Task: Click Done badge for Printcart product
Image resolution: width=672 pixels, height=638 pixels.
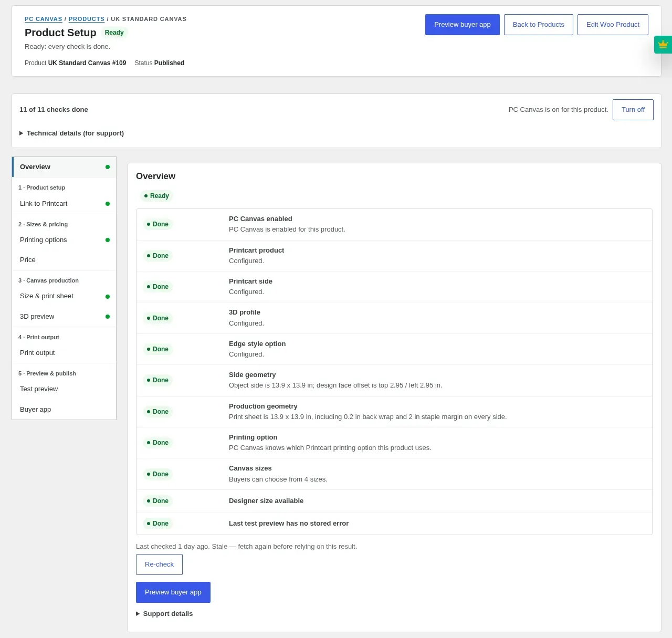Action: 157,256
